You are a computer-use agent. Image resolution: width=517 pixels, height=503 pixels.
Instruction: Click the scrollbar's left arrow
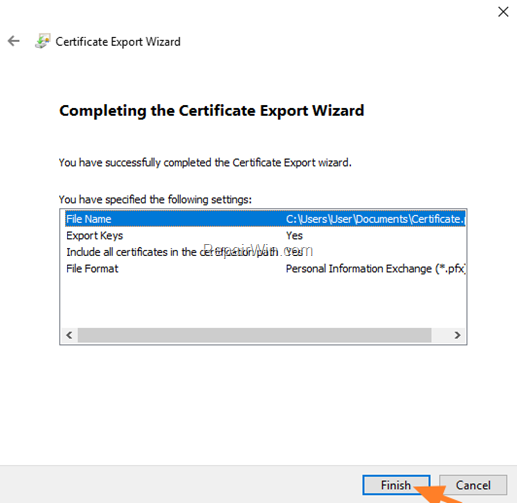click(x=69, y=335)
